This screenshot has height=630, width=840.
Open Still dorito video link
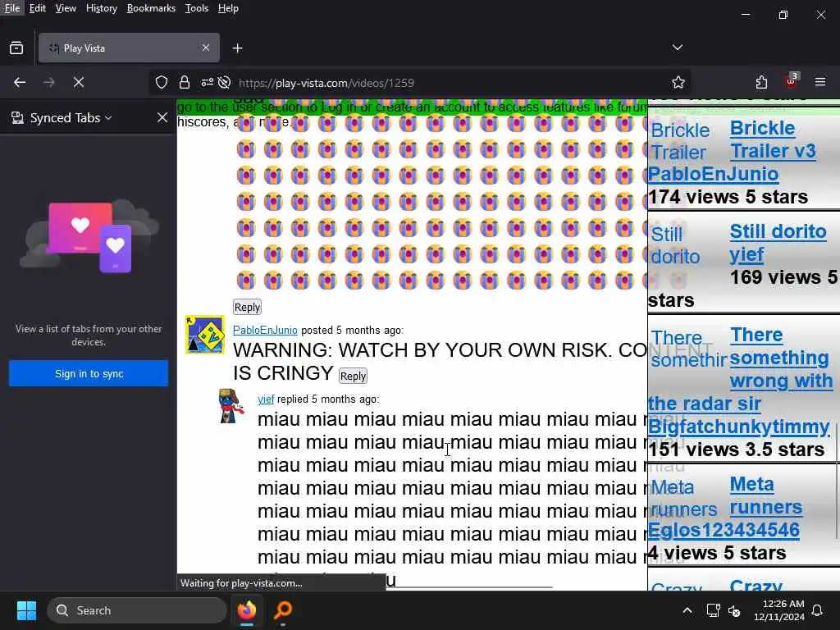click(x=778, y=231)
